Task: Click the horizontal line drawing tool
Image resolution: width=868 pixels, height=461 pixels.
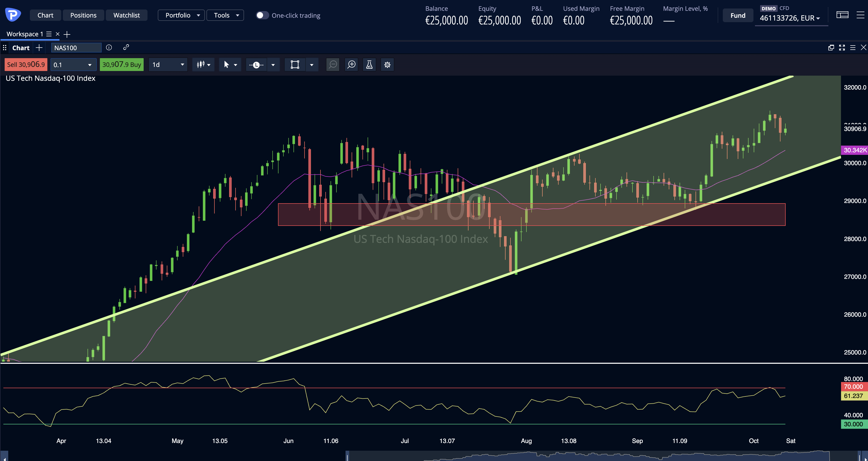Action: tap(256, 65)
